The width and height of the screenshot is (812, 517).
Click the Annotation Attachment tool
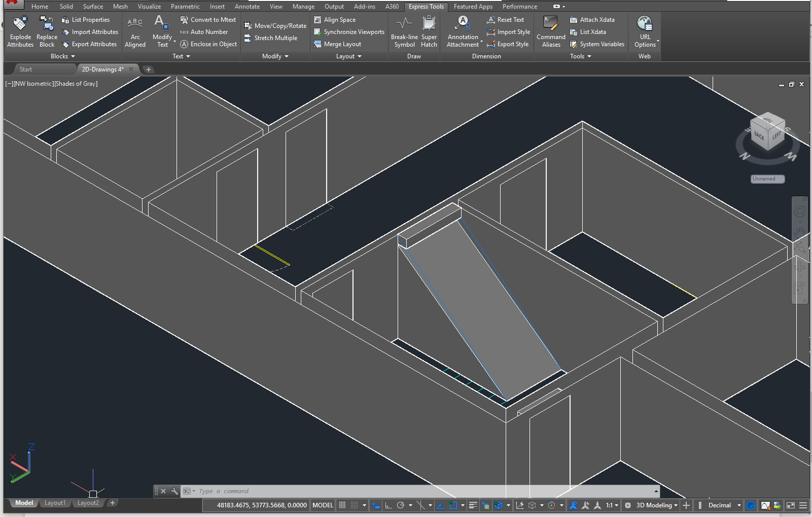click(463, 31)
